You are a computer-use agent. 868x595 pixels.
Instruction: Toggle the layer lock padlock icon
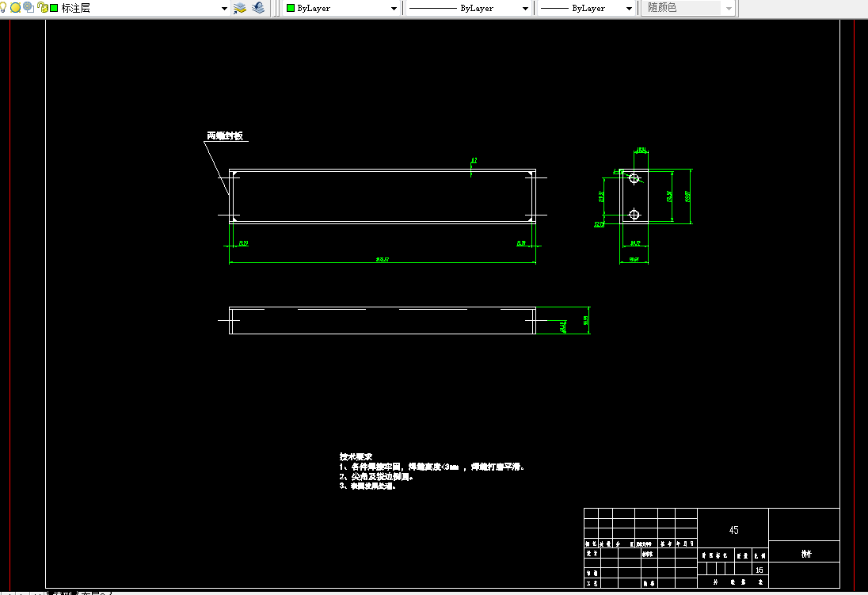click(x=42, y=8)
